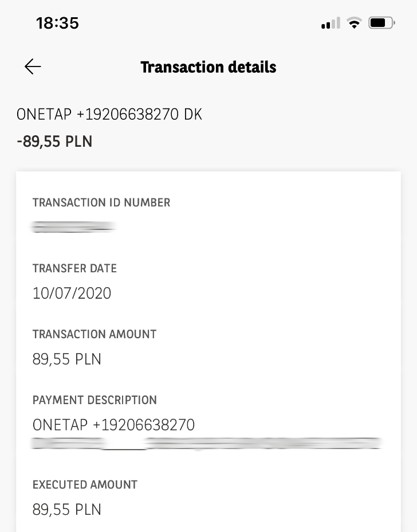Tap the 18:35 clock in status bar

pos(57,24)
